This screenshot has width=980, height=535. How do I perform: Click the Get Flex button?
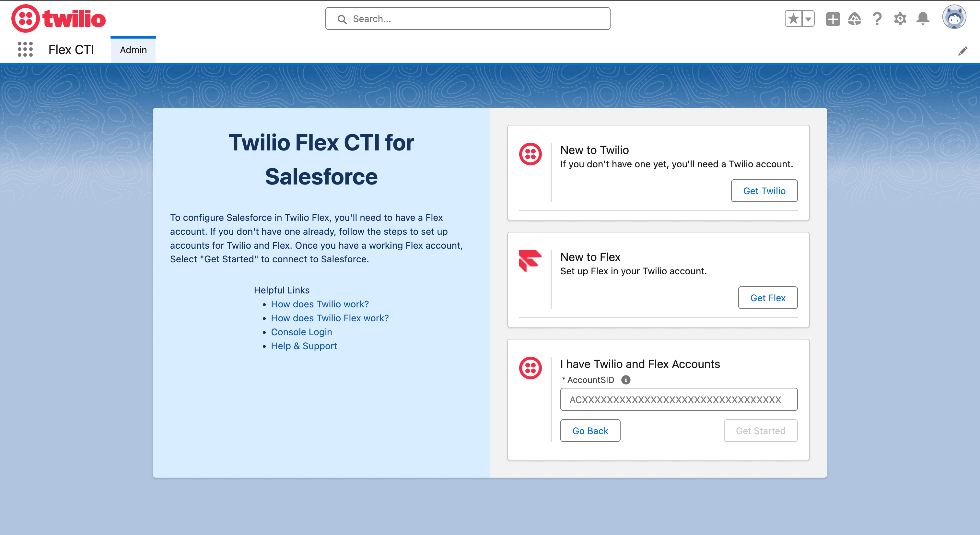click(x=768, y=298)
